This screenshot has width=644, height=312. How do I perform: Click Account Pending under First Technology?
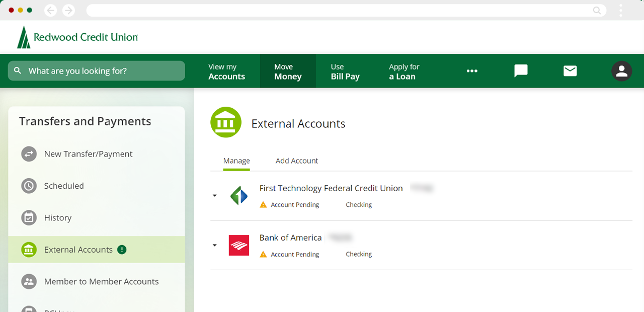pyautogui.click(x=295, y=205)
